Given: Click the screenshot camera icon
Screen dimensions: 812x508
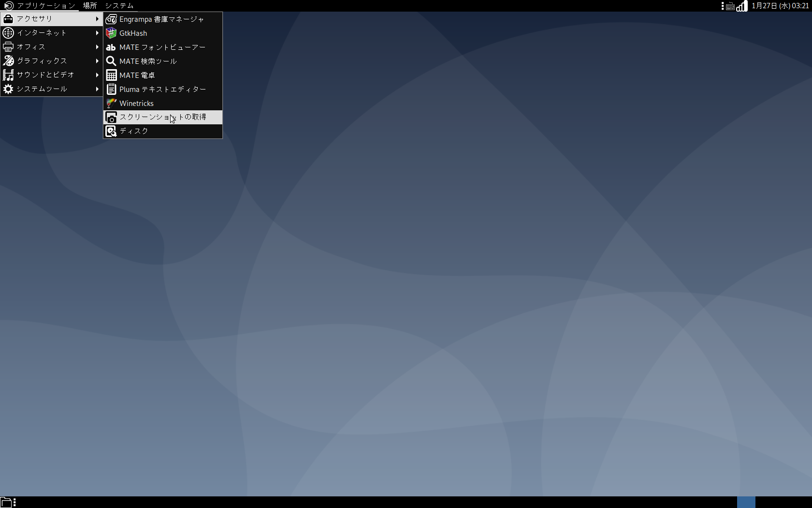Looking at the screenshot, I should tap(111, 118).
